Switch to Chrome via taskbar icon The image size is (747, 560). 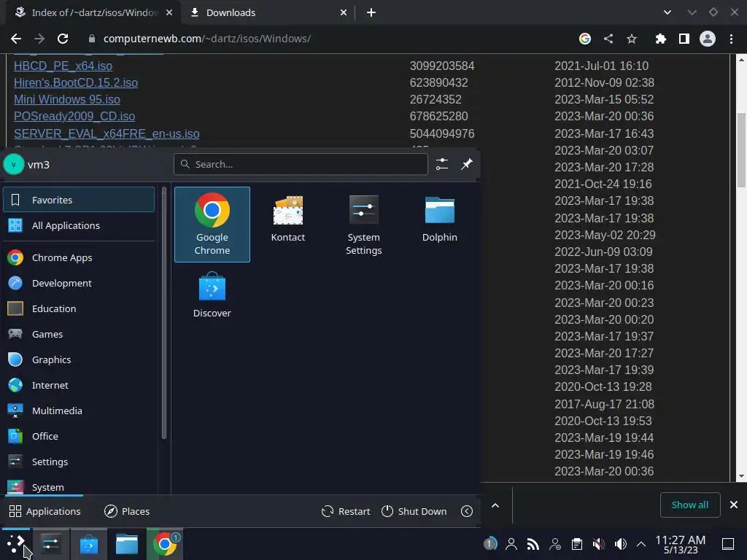click(165, 544)
